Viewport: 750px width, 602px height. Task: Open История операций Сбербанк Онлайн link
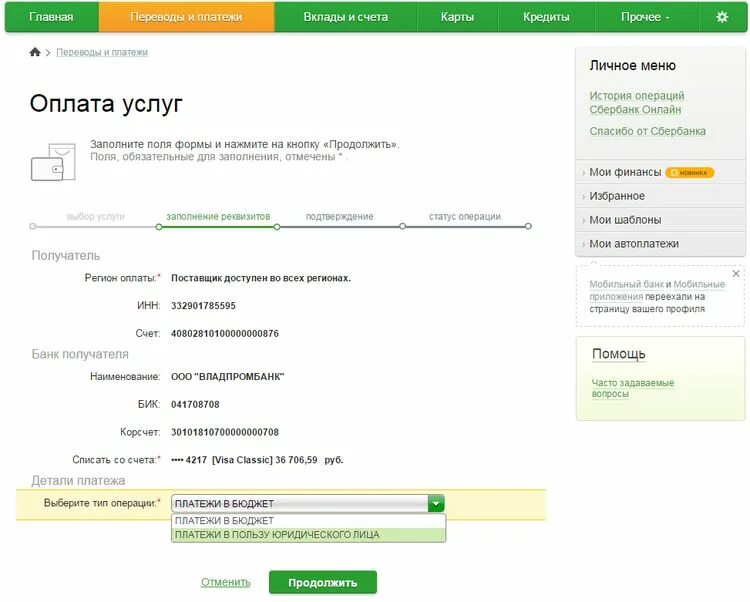click(x=637, y=102)
